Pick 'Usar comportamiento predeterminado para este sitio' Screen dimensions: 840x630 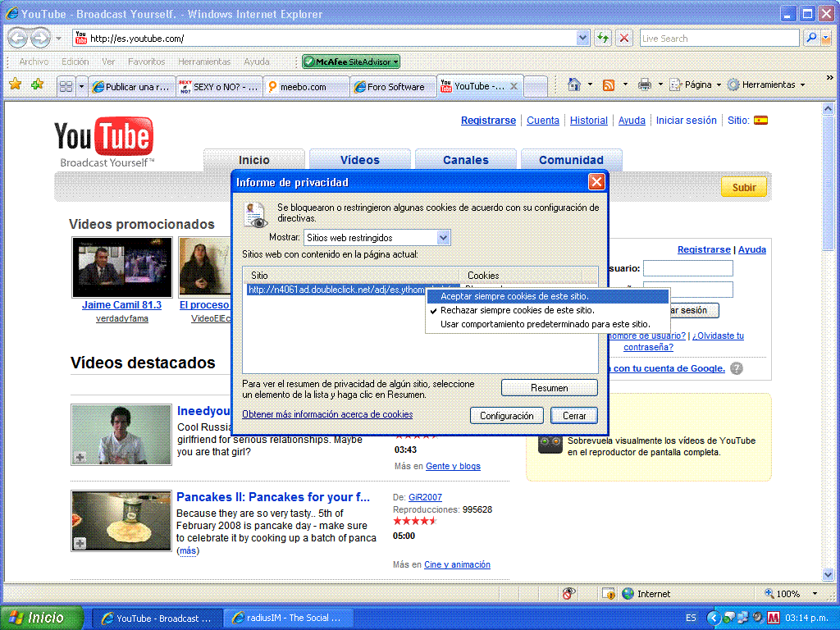click(547, 324)
